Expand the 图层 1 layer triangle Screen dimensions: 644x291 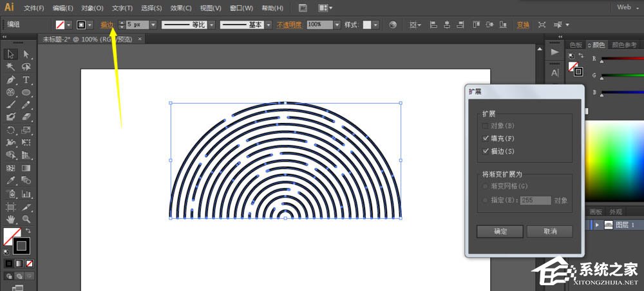(x=598, y=225)
